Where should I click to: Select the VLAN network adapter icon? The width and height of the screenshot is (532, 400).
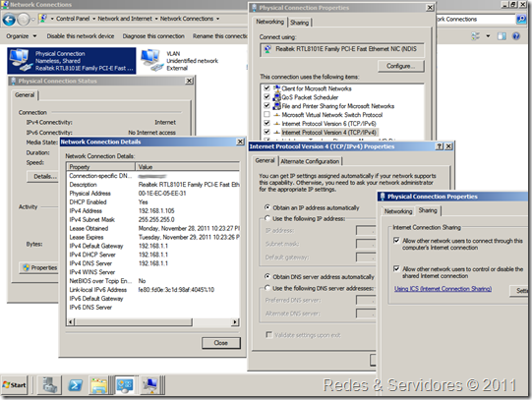pyautogui.click(x=151, y=60)
